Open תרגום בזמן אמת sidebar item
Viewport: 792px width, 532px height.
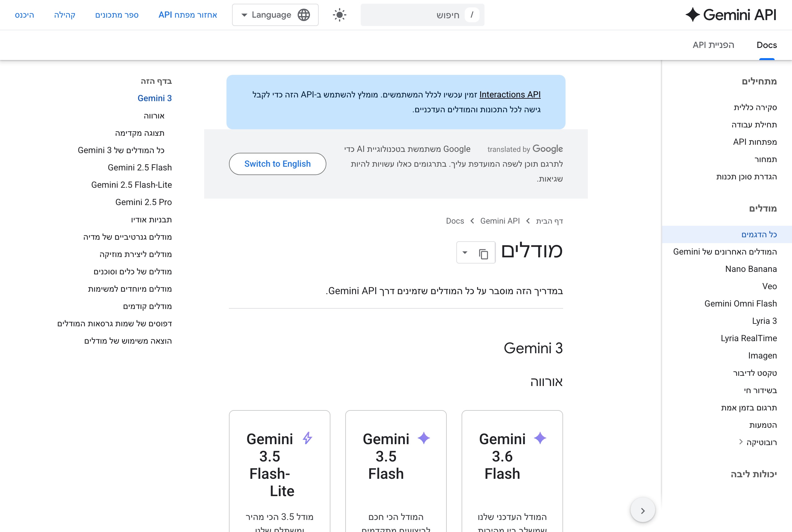click(x=749, y=407)
